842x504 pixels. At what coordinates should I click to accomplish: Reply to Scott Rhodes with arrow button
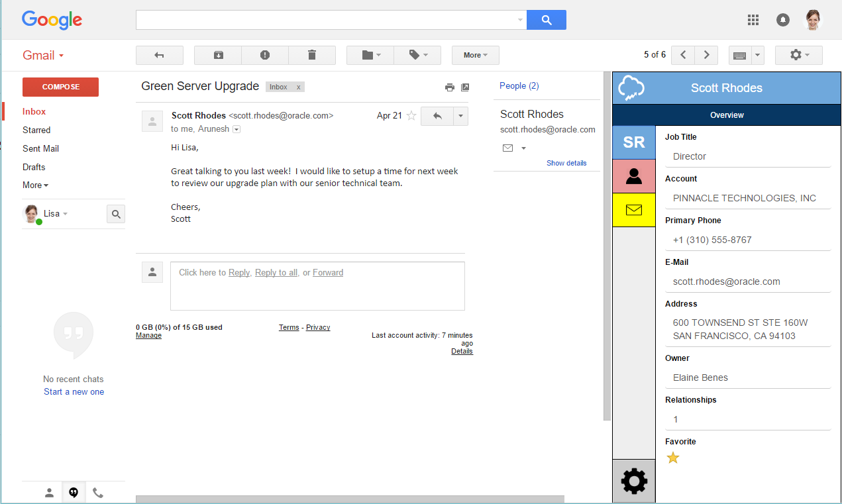click(437, 116)
